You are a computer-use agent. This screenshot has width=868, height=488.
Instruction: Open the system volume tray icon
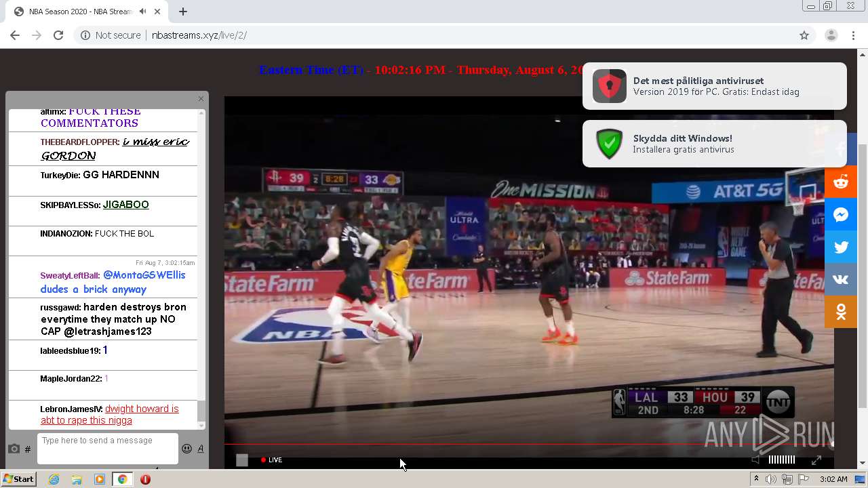tap(771, 479)
